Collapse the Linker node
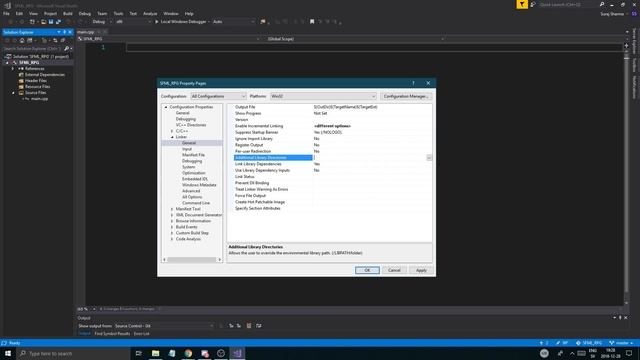Image resolution: width=640 pixels, height=360 pixels. [172, 137]
